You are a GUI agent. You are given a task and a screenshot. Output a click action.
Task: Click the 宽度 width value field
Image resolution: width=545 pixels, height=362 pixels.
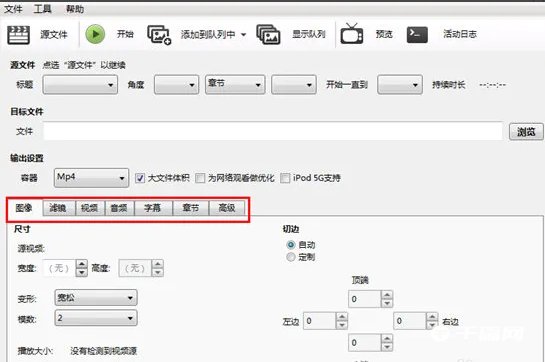(x=59, y=268)
